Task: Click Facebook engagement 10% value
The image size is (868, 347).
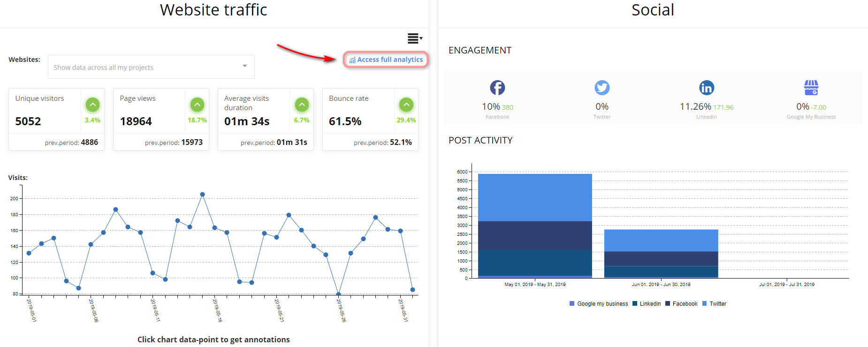Action: tap(491, 106)
